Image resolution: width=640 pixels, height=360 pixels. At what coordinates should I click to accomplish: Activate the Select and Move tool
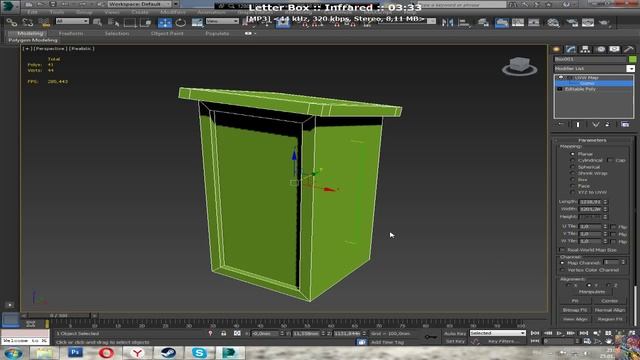[164, 22]
